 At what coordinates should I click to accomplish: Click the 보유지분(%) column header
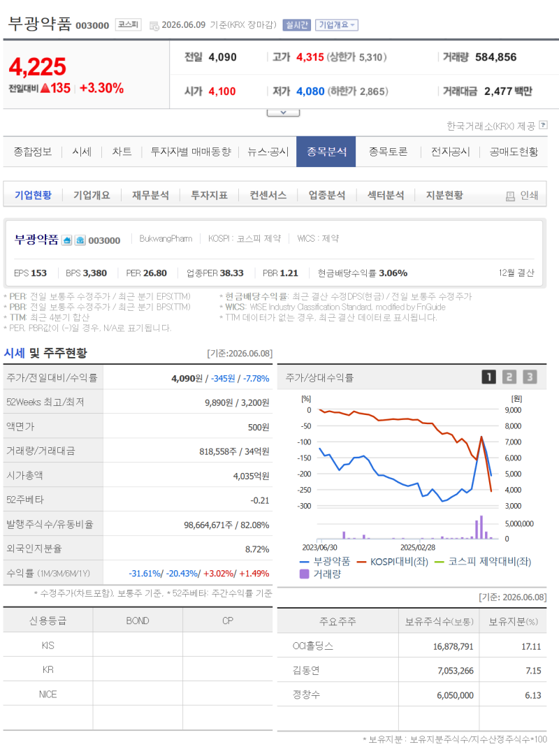coord(513,622)
